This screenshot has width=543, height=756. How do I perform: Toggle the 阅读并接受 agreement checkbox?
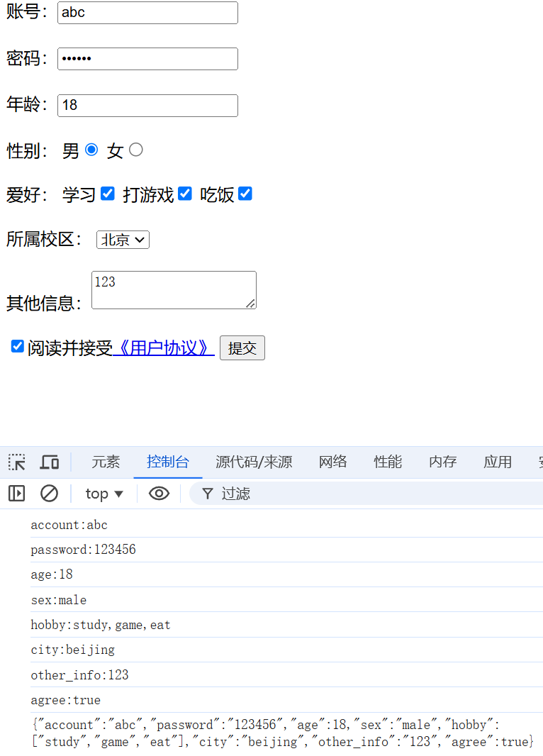click(x=17, y=346)
